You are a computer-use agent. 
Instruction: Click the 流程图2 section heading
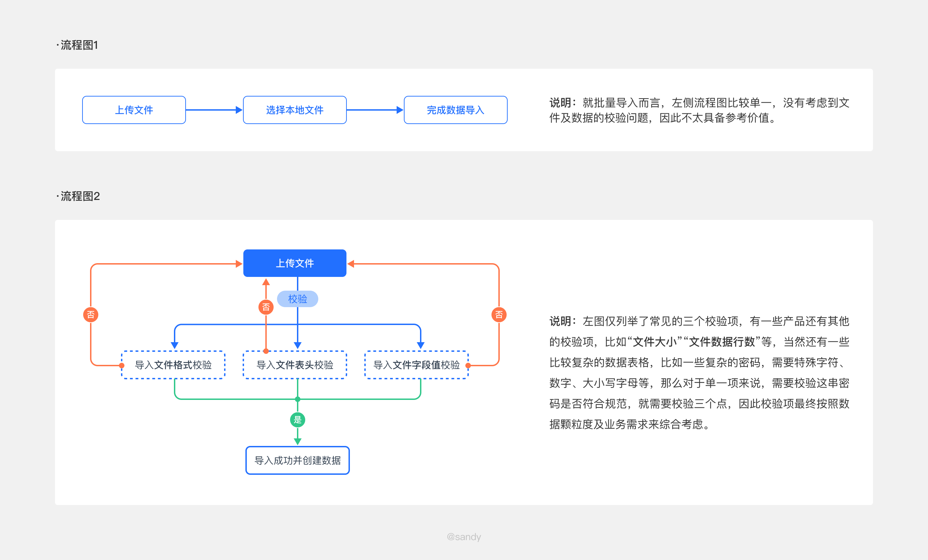[x=79, y=196]
